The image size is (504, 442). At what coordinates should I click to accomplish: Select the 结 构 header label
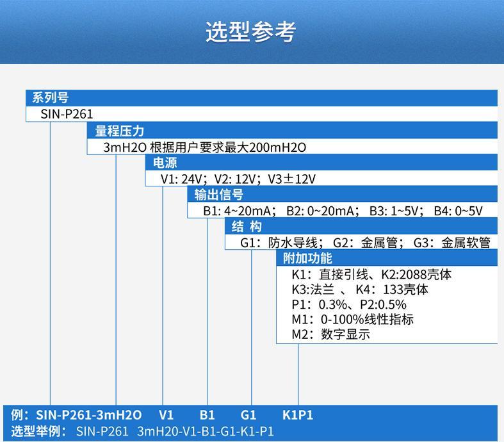(247, 227)
